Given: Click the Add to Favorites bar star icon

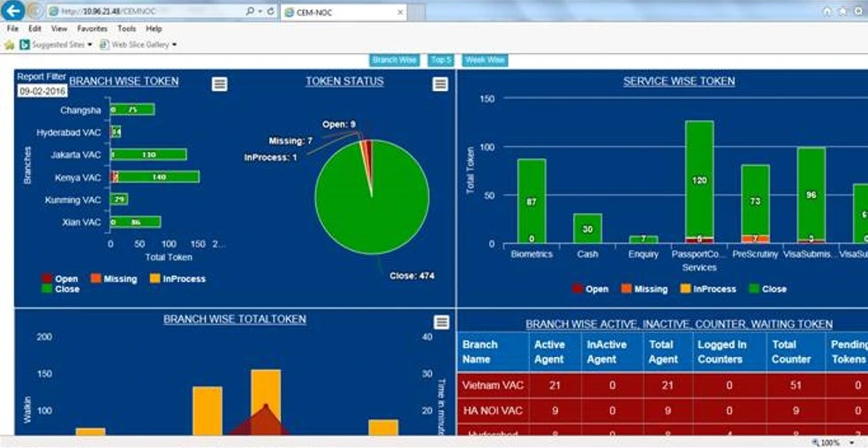Looking at the screenshot, I should (x=10, y=45).
